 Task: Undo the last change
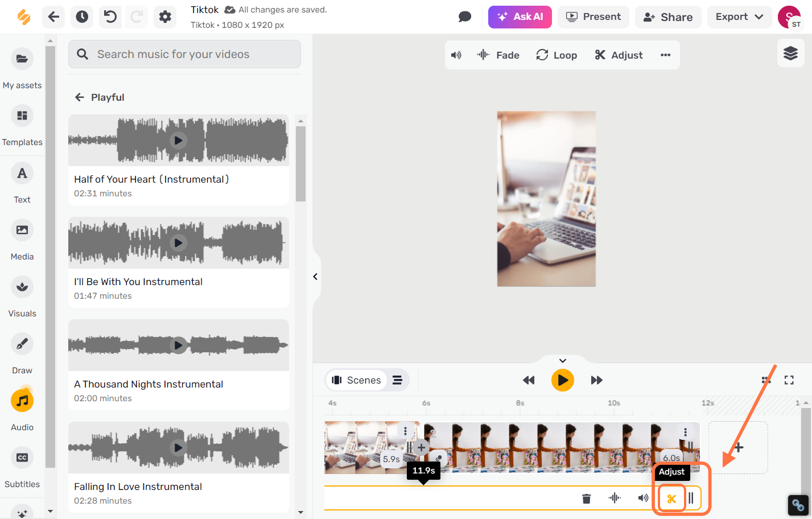pyautogui.click(x=110, y=17)
